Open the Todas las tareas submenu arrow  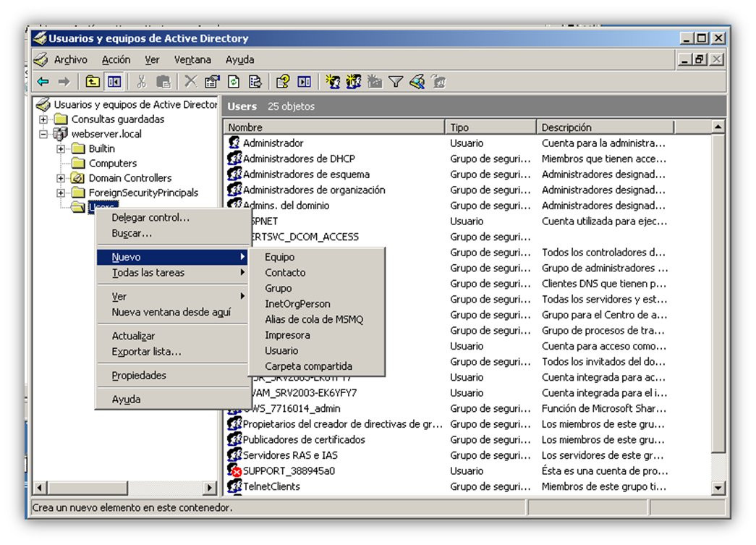[242, 272]
